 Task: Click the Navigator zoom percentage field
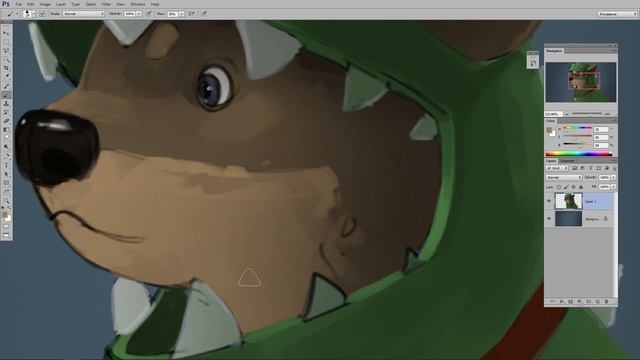(x=553, y=114)
